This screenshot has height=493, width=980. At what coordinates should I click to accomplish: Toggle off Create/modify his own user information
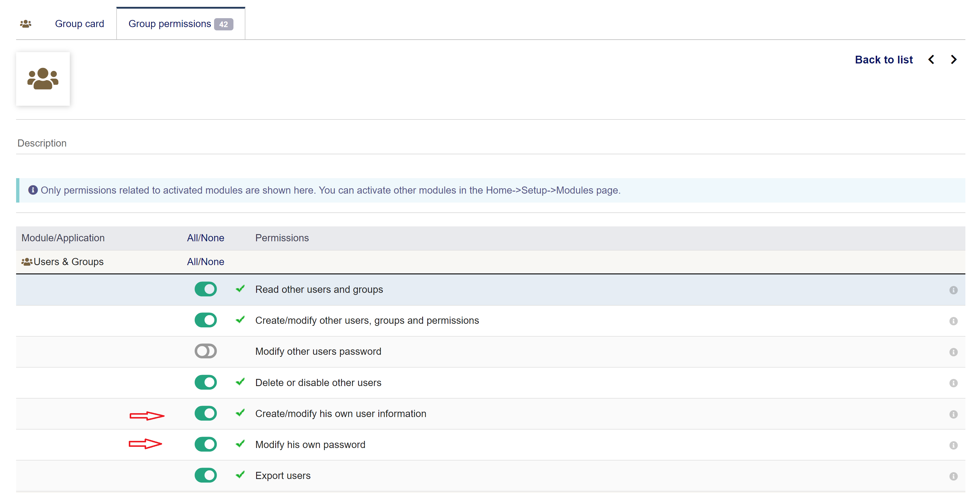(205, 413)
